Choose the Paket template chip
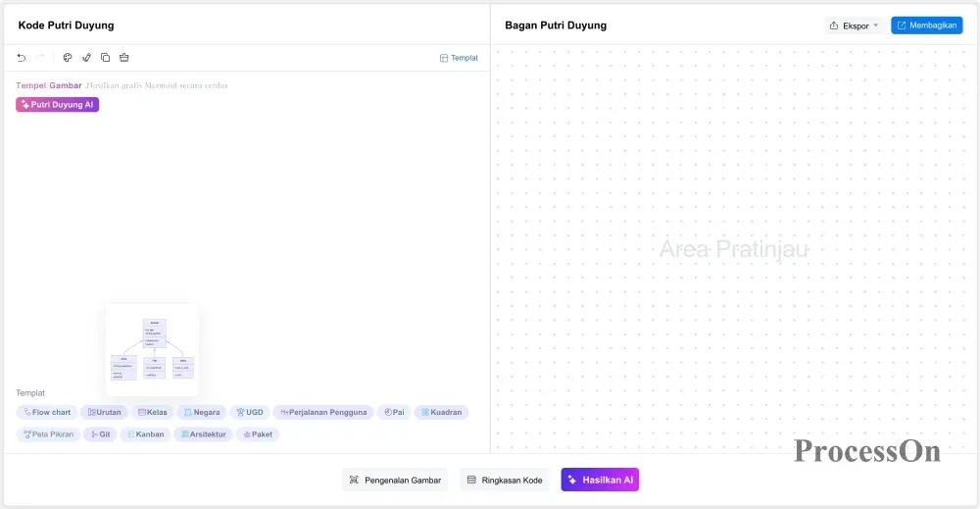The width and height of the screenshot is (980, 509). point(258,433)
